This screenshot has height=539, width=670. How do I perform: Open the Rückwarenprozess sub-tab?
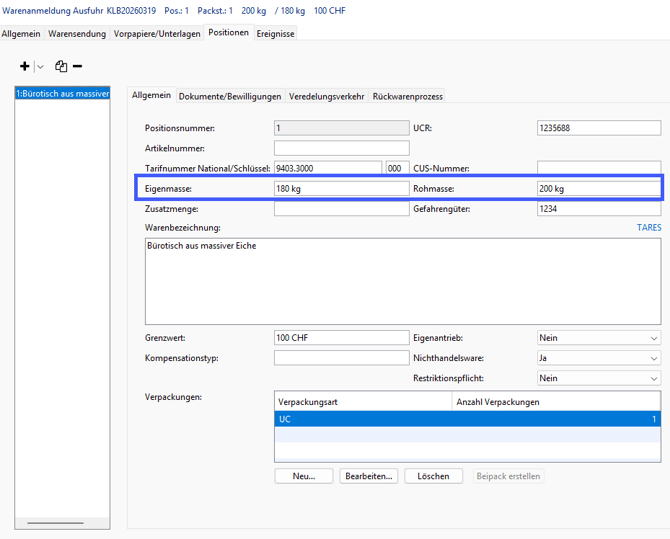pos(407,96)
